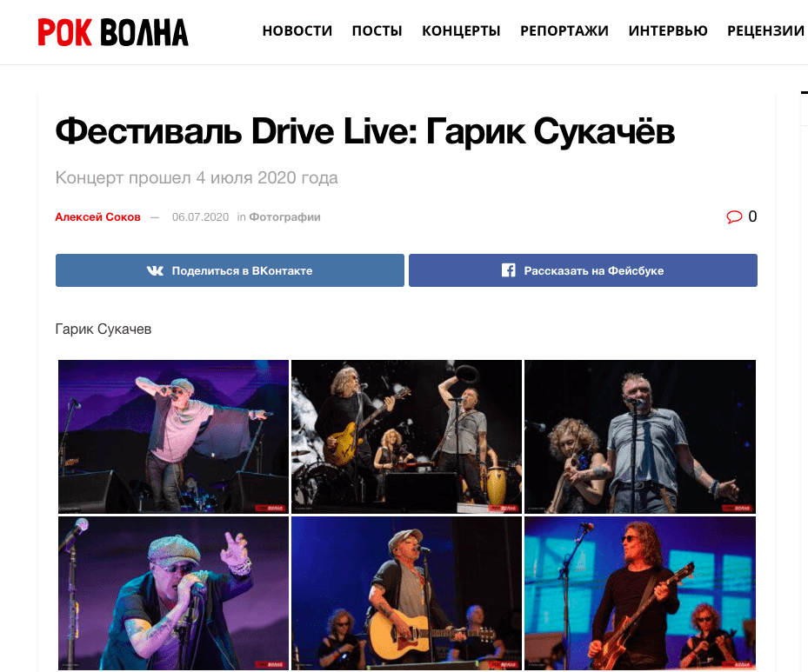Open photo of singer raising black hat
The height and width of the screenshot is (672, 808).
click(x=406, y=436)
